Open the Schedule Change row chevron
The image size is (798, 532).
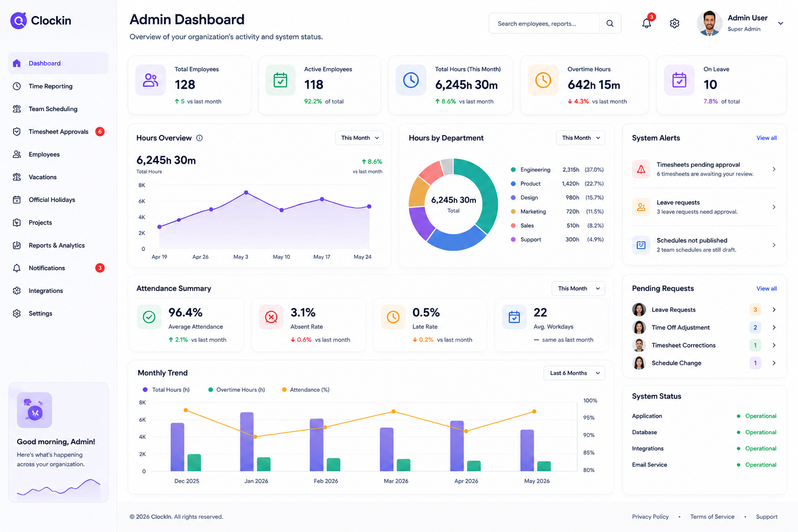(774, 363)
